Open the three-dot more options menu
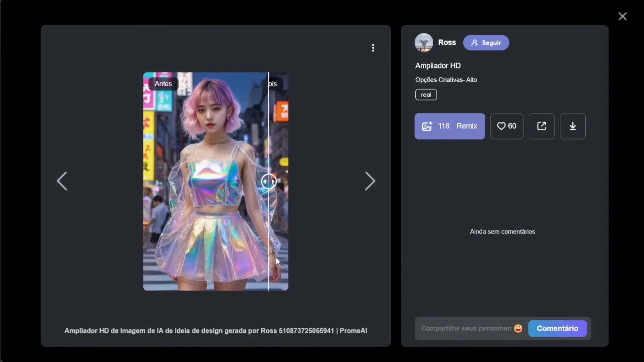The width and height of the screenshot is (644, 362). (373, 48)
